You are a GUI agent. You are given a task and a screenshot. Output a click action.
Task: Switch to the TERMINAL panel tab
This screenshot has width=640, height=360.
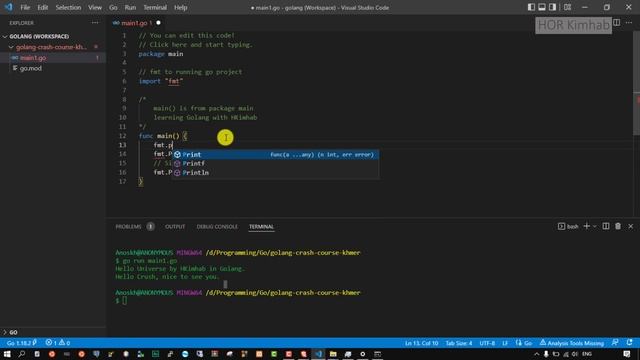click(x=262, y=227)
